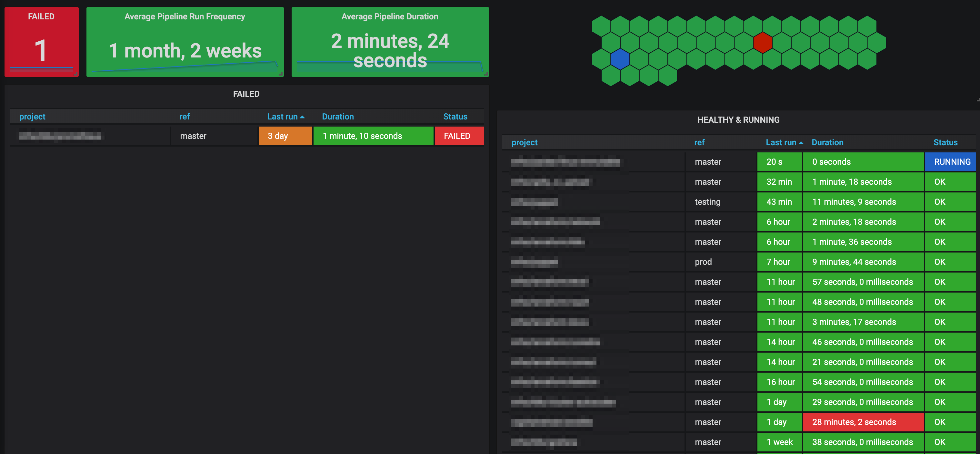
Task: Click the OK status in the '1 week' row
Action: [x=951, y=442]
